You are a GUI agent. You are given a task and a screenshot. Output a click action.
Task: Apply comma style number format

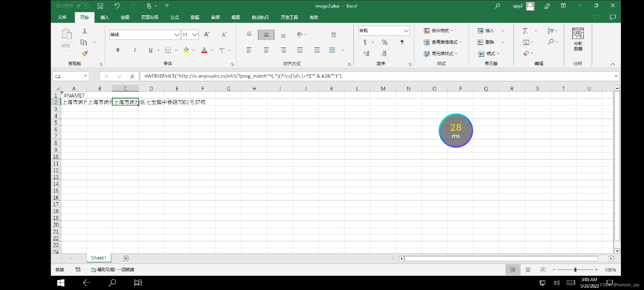(x=402, y=42)
